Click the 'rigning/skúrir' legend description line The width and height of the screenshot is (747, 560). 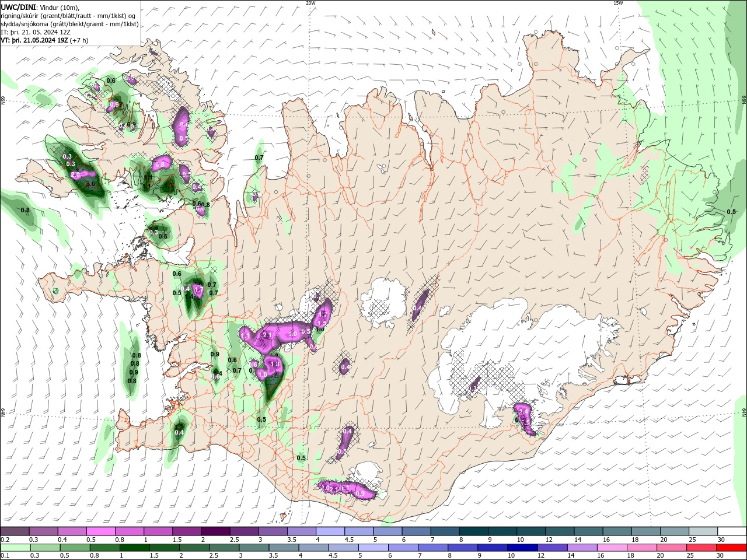[68, 16]
